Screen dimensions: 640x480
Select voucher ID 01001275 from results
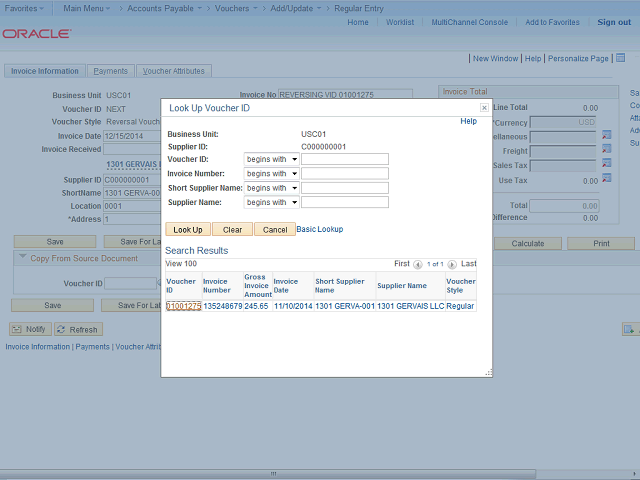pos(183,306)
